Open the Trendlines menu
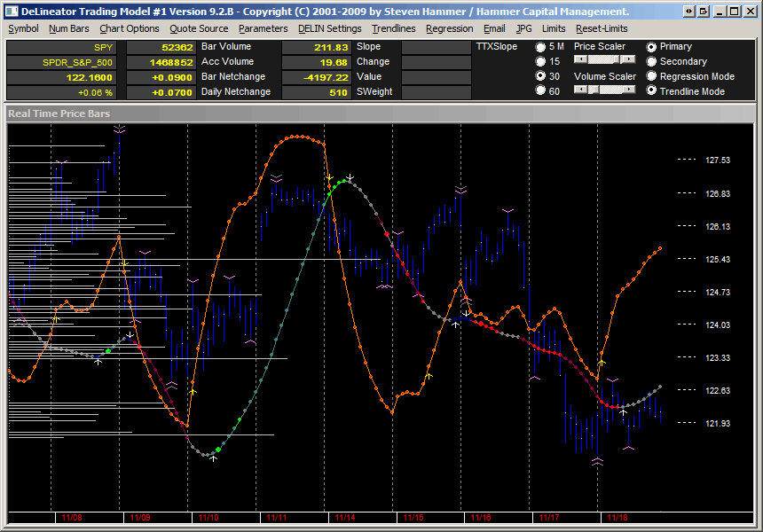The width and height of the screenshot is (763, 532). coord(394,28)
